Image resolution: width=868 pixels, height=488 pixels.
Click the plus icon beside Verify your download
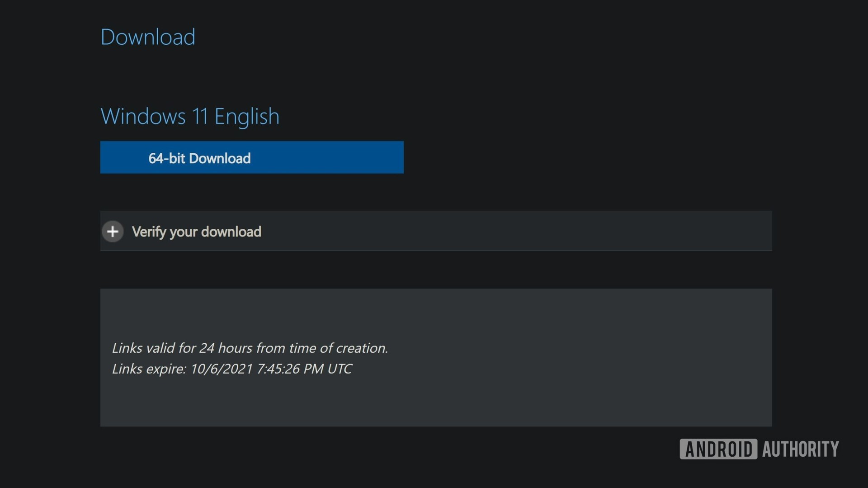tap(113, 232)
